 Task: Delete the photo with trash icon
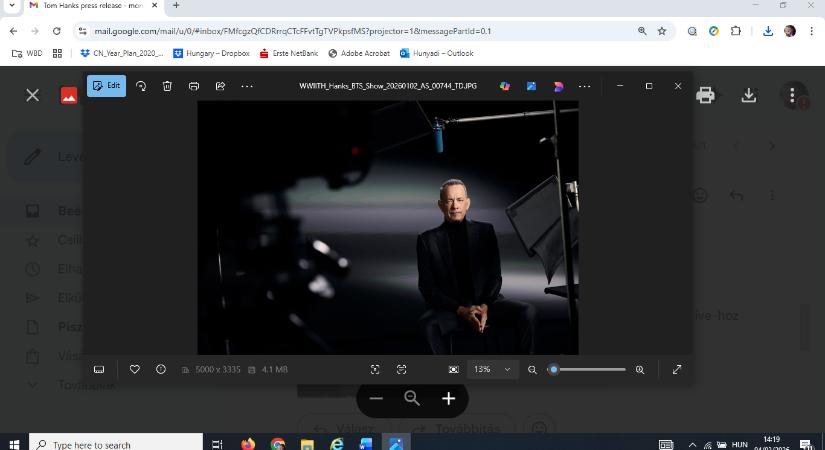click(167, 86)
